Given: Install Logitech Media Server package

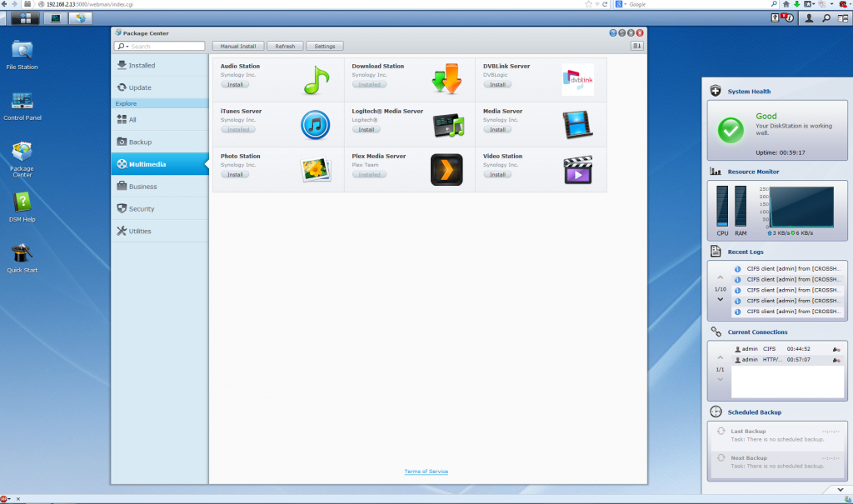Looking at the screenshot, I should [x=367, y=130].
